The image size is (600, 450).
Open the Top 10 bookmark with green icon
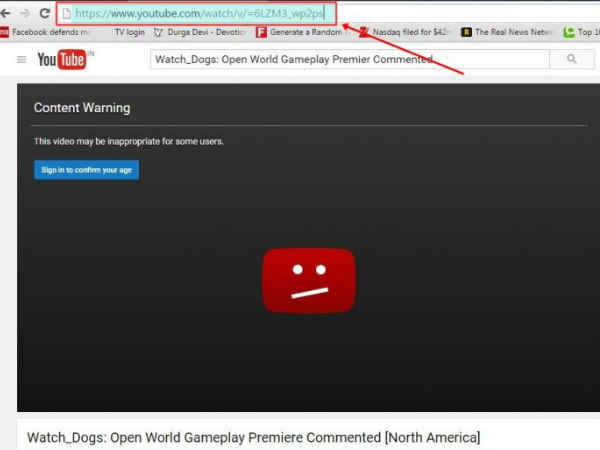click(582, 32)
